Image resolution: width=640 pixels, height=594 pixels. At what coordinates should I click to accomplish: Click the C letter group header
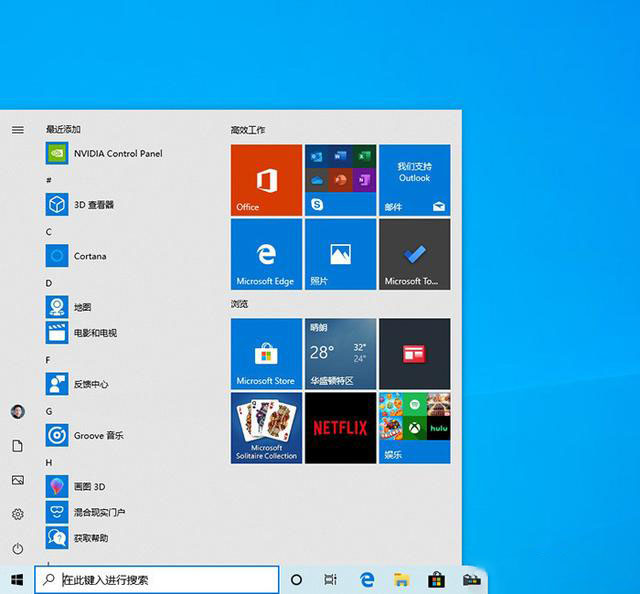[49, 231]
